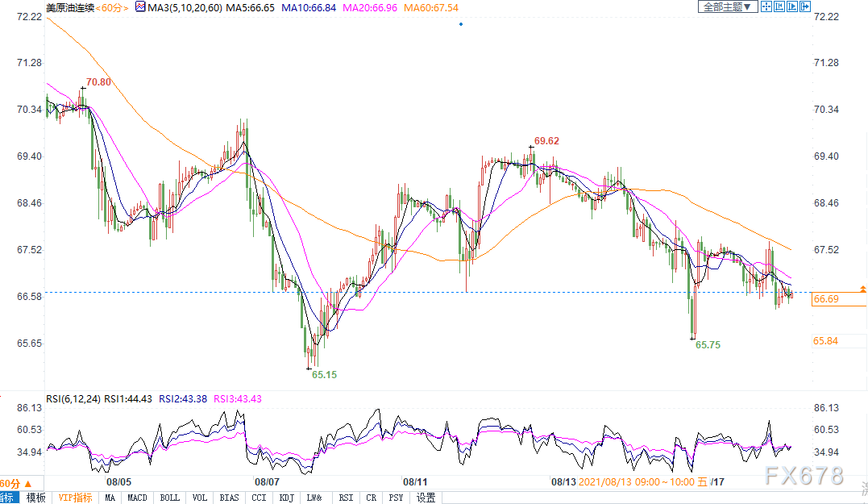
Task: Select the BOLL indicator tab
Action: (x=170, y=498)
